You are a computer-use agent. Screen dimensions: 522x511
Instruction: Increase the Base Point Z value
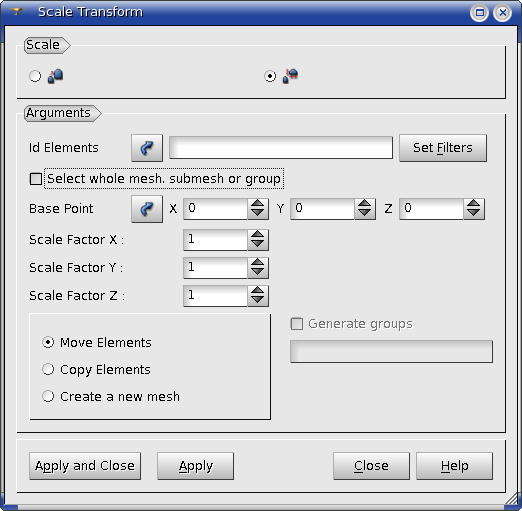click(x=473, y=204)
